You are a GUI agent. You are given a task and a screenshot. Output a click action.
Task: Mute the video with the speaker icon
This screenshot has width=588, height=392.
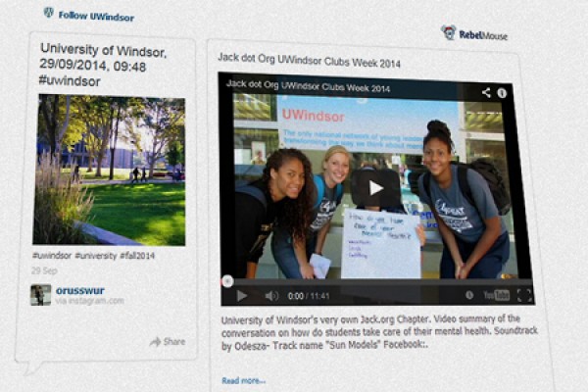(x=270, y=295)
